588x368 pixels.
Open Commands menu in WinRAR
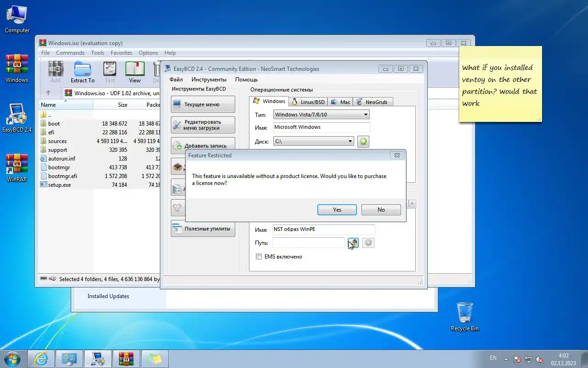[x=70, y=53]
